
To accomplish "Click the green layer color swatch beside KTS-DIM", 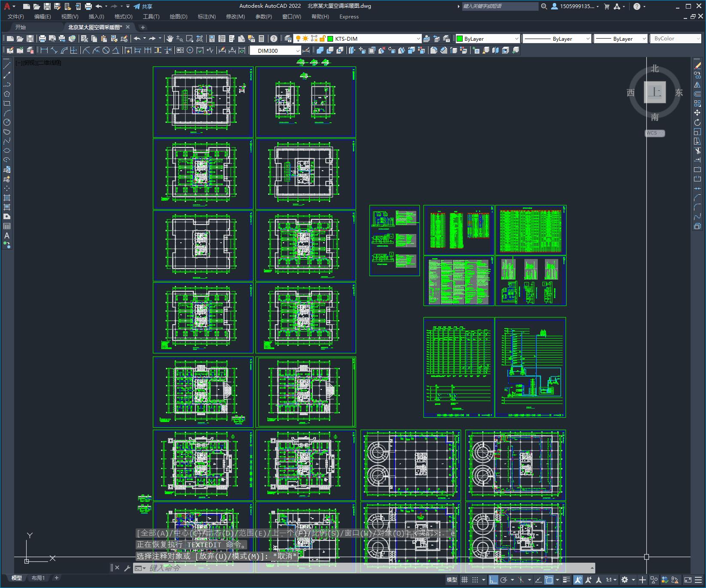I will (330, 39).
